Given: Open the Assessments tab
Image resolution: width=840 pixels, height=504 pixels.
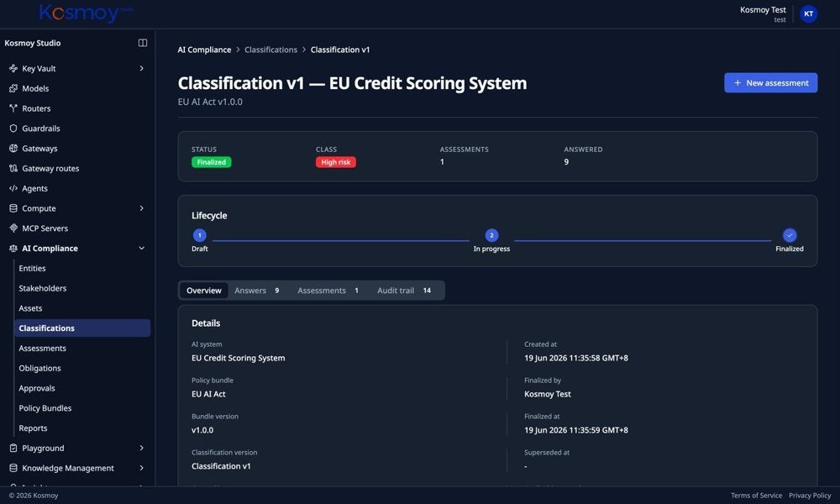Looking at the screenshot, I should pyautogui.click(x=328, y=291).
